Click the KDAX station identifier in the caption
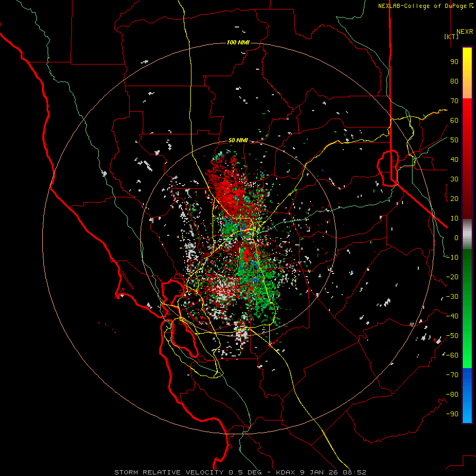 [286, 472]
